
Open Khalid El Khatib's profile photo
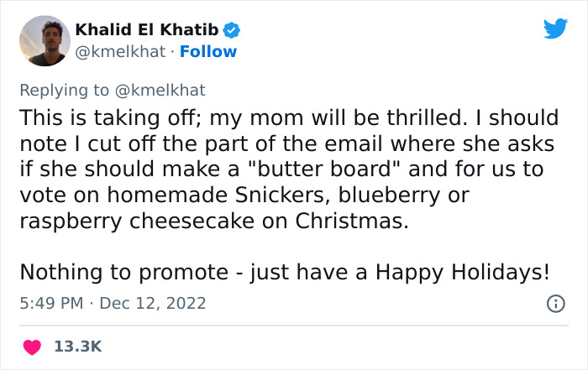click(43, 40)
